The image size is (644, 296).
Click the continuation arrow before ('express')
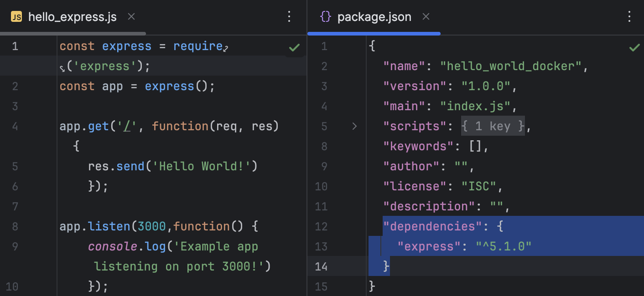coord(62,66)
